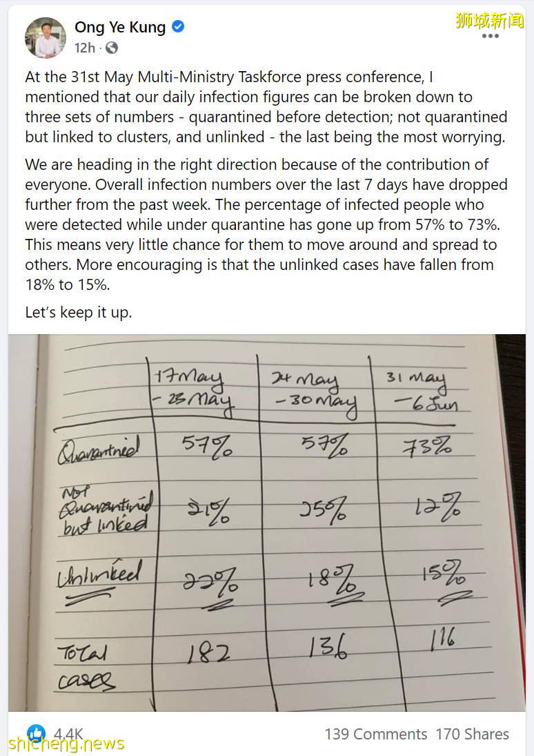Open the 12h post timestamp
The height and width of the screenshot is (756, 534).
(85, 48)
